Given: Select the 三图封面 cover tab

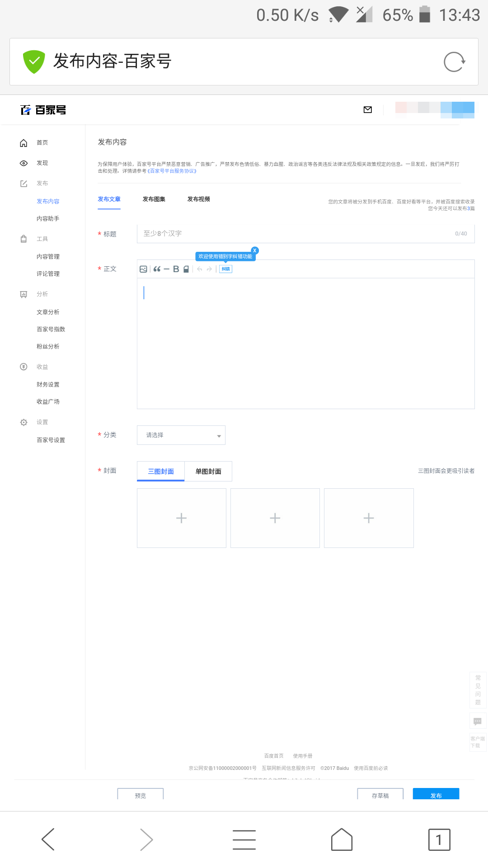Looking at the screenshot, I should (161, 471).
